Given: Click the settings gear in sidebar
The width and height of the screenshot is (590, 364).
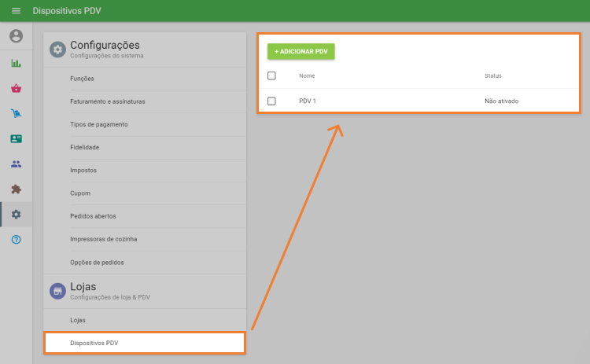Looking at the screenshot, I should [16, 214].
